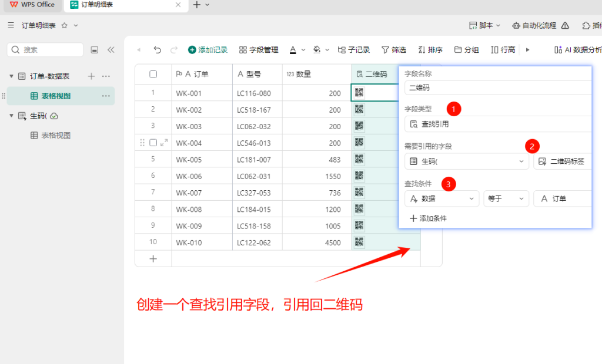This screenshot has width=602, height=364.
Task: Click the 型号 column header
Action: 257,74
